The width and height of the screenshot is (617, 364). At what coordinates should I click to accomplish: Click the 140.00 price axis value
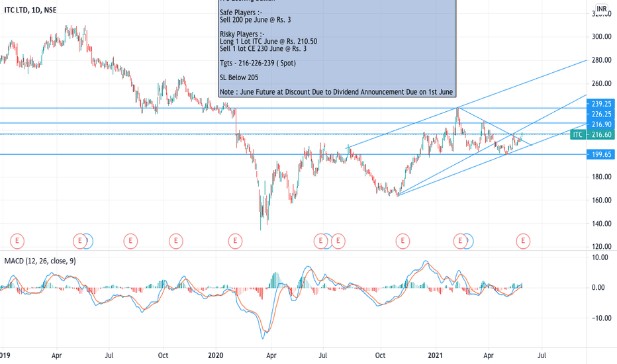[x=602, y=224]
